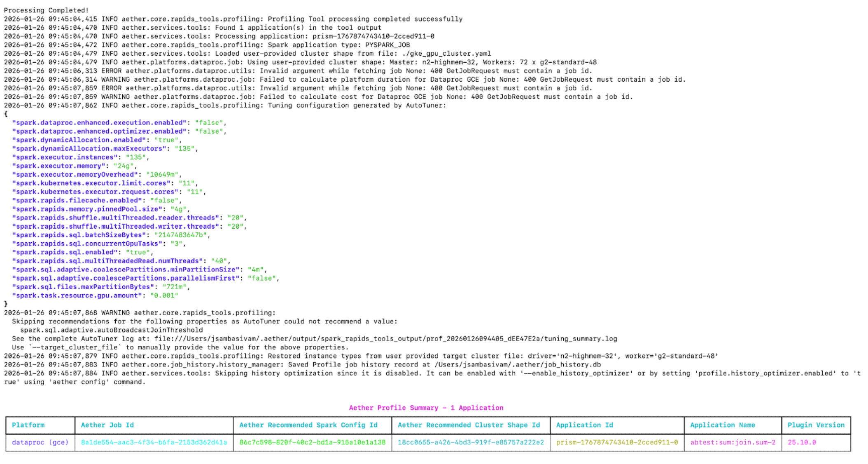The height and width of the screenshot is (464, 868).
Task: Click the Aether Job Id value cell
Action: [154, 442]
